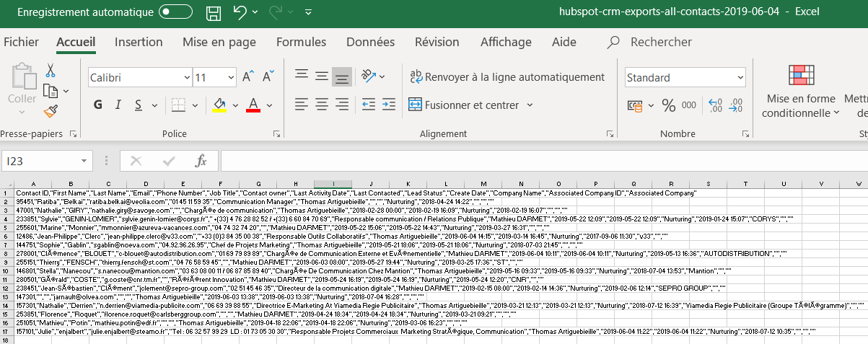Align text to middle of cell
This screenshot has width=868, height=344.
322,76
